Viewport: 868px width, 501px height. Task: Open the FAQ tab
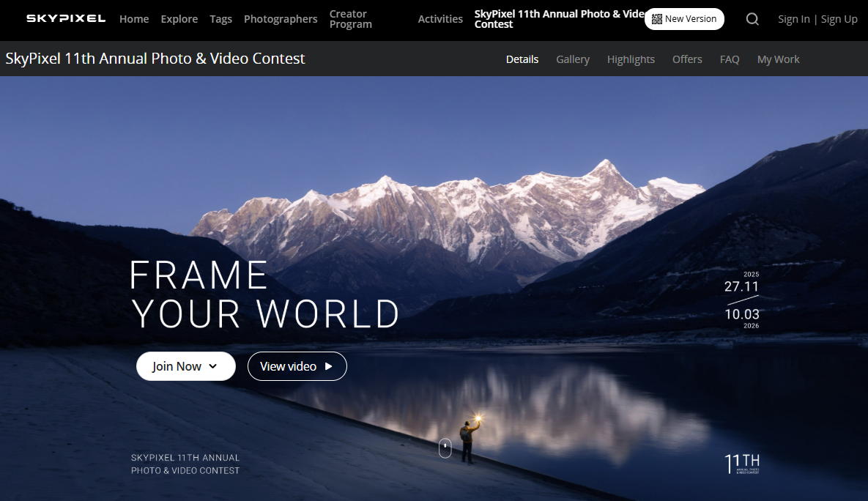(730, 59)
